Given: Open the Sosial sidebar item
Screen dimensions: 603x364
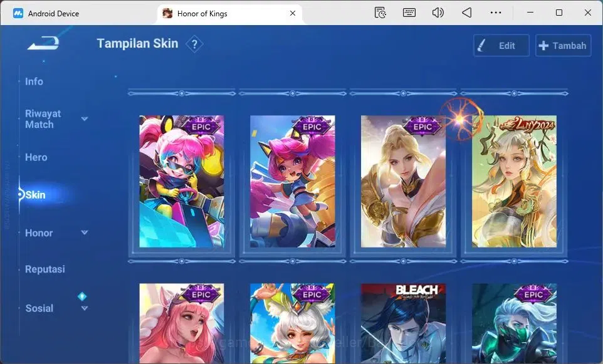Looking at the screenshot, I should (x=39, y=308).
